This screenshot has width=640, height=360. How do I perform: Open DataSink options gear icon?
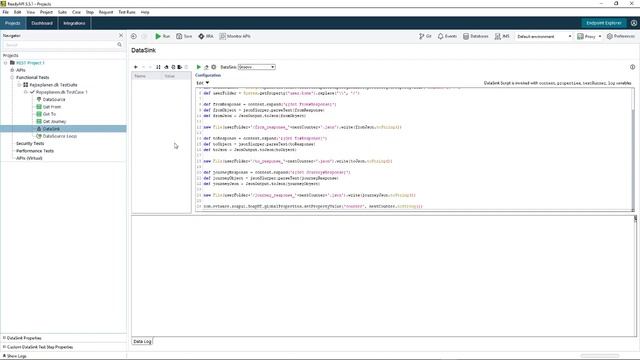click(213, 67)
